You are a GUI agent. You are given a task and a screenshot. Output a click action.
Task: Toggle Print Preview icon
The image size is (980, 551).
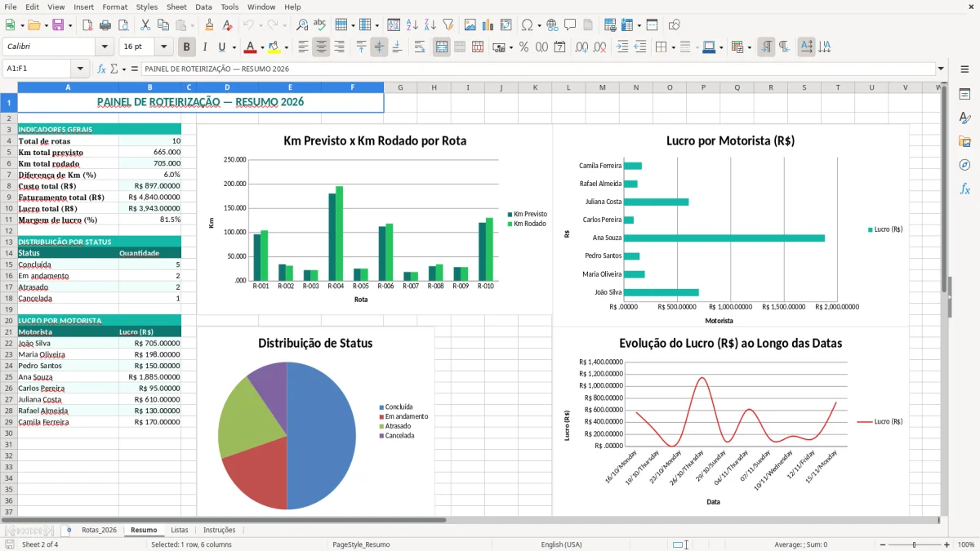click(122, 25)
